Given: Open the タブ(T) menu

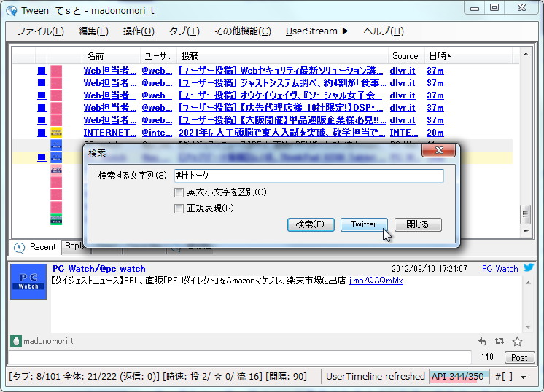Looking at the screenshot, I should click(x=184, y=31).
